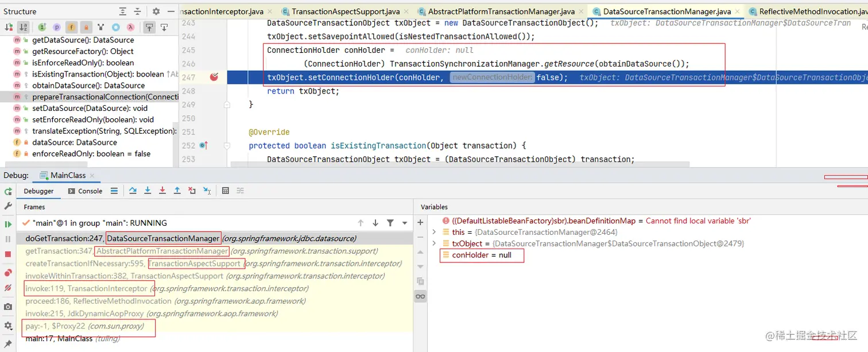The width and height of the screenshot is (868, 352).
Task: Switch to TransactionAspectSupport.java tab
Action: (346, 11)
